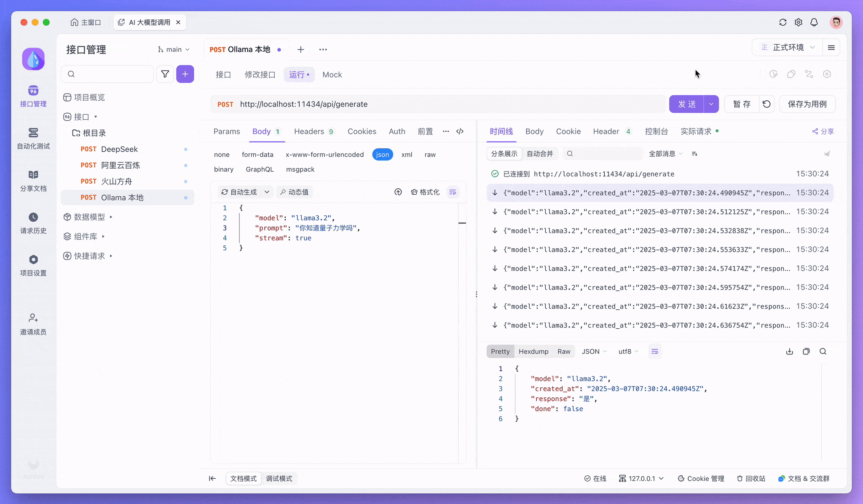This screenshot has height=504, width=863.
Task: Select the none body type
Action: click(222, 155)
